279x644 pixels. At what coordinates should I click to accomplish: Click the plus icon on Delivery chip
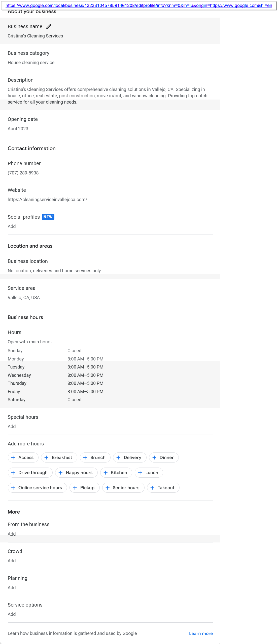(x=119, y=457)
